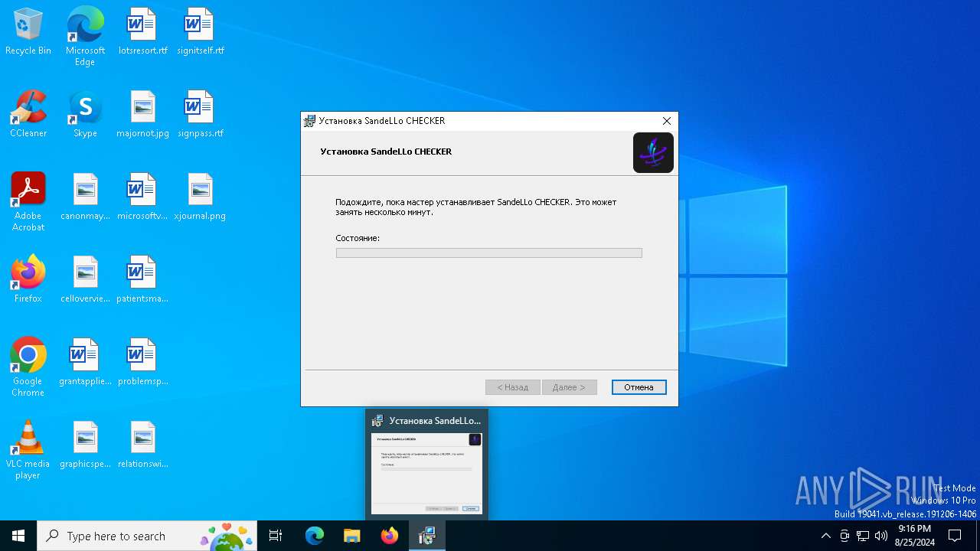Open Adobe Acrobat desktop shortcut
Image resolution: width=980 pixels, height=551 pixels.
[x=28, y=201]
